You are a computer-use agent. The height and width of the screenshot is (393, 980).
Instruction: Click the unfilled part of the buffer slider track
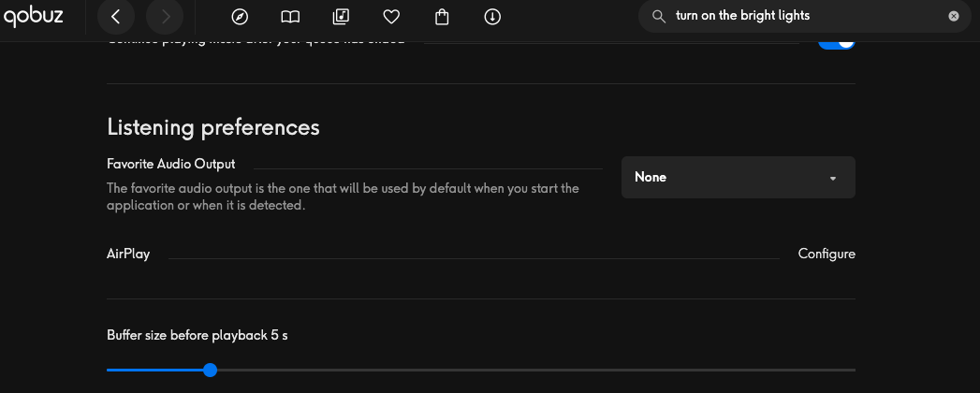[534, 371]
